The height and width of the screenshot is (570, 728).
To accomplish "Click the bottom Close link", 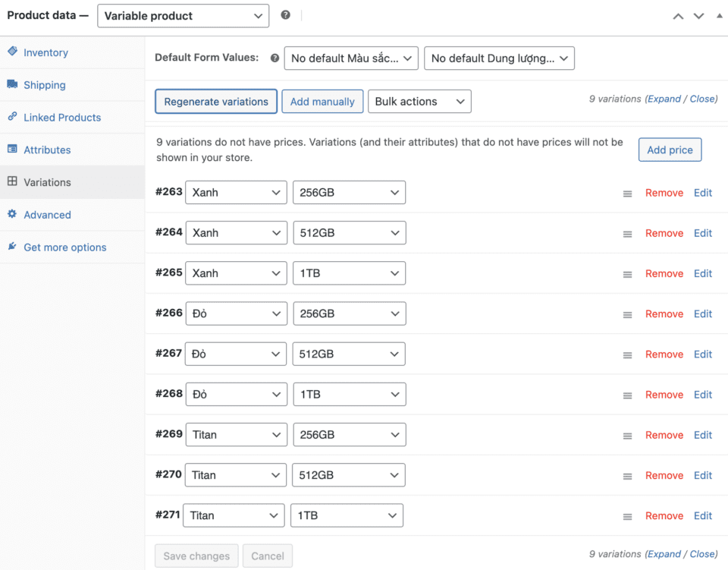I will pyautogui.click(x=702, y=554).
